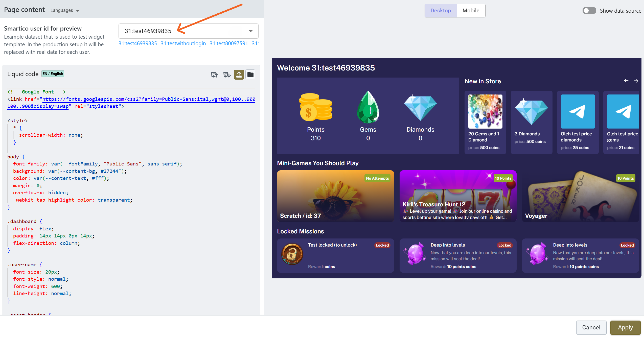Select the Desktop preview tab
Screen dimensions: 644x338
441,11
